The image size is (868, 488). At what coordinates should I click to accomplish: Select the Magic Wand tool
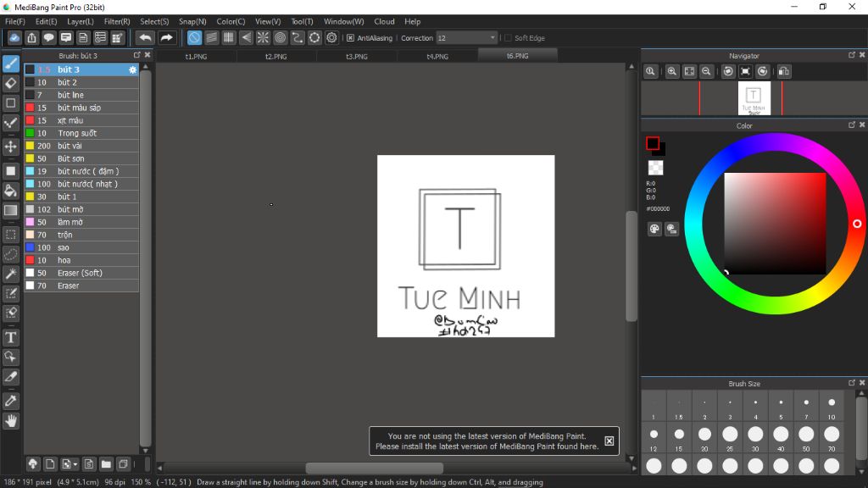pos(10,274)
